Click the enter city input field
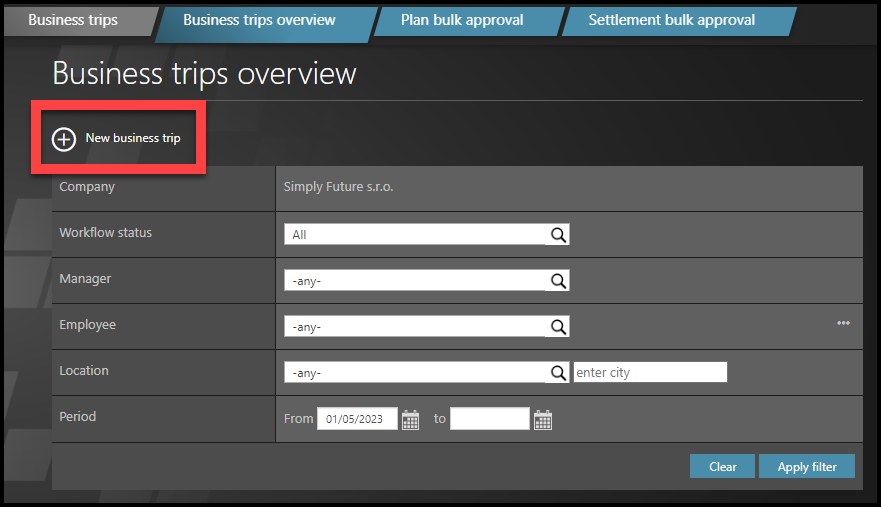 650,373
